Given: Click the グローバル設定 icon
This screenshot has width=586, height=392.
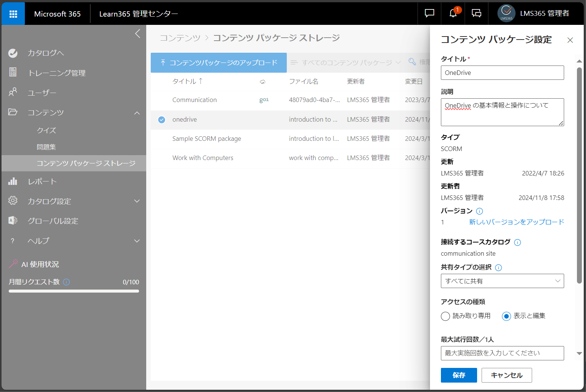Looking at the screenshot, I should pyautogui.click(x=13, y=220).
